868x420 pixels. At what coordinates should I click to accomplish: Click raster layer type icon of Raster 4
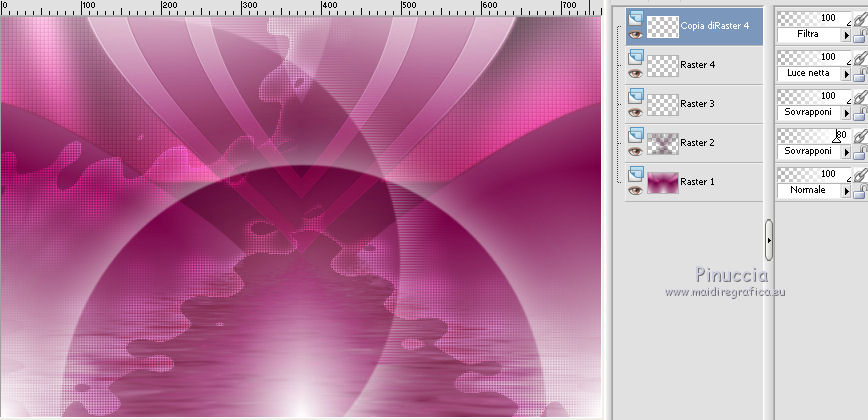[636, 58]
